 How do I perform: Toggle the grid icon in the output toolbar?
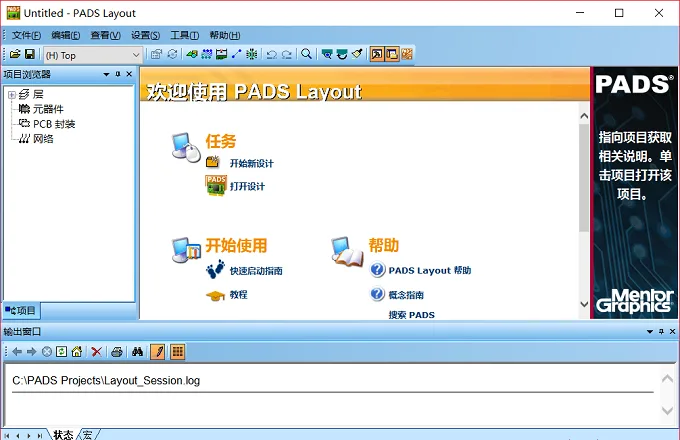tap(177, 352)
